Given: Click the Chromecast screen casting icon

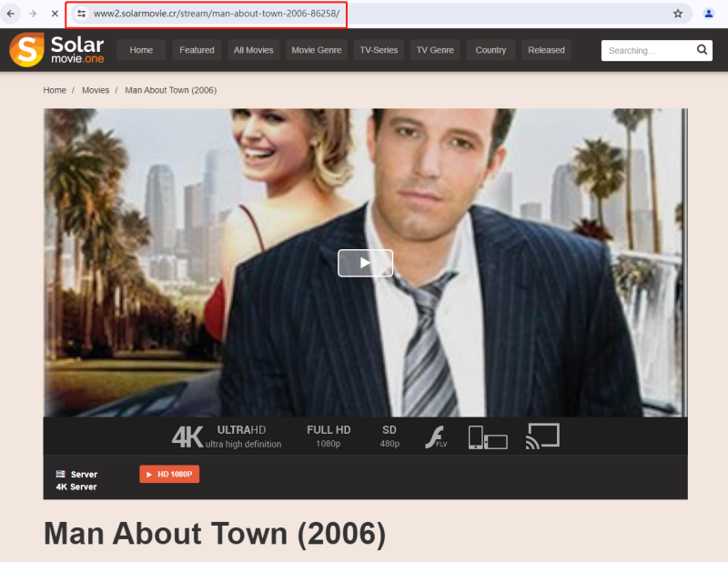Looking at the screenshot, I should pos(542,436).
